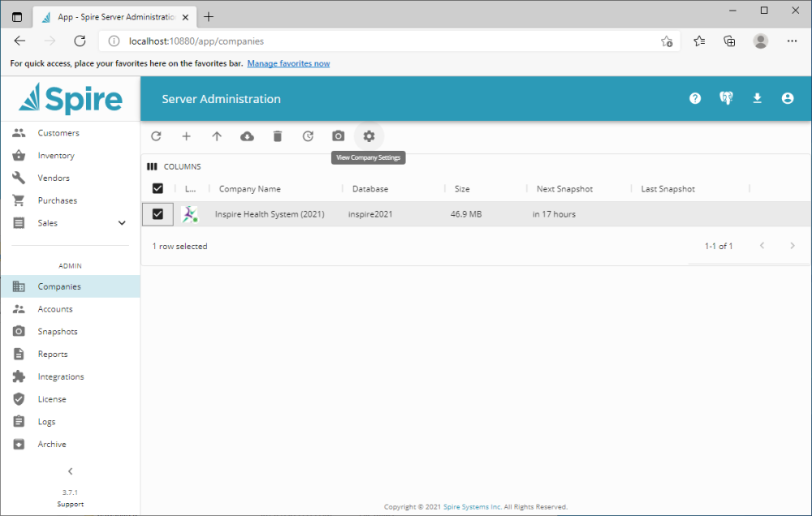Sort by Last Snapshot column header

pyautogui.click(x=668, y=189)
